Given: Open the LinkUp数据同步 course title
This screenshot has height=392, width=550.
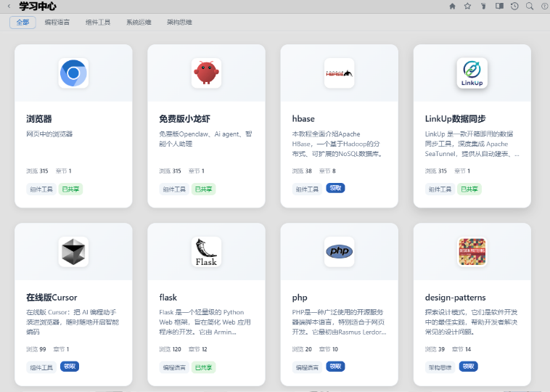Looking at the screenshot, I should coord(455,119).
